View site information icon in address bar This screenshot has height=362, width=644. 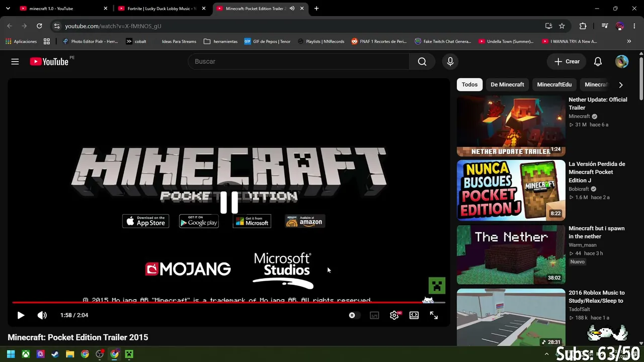[56, 26]
